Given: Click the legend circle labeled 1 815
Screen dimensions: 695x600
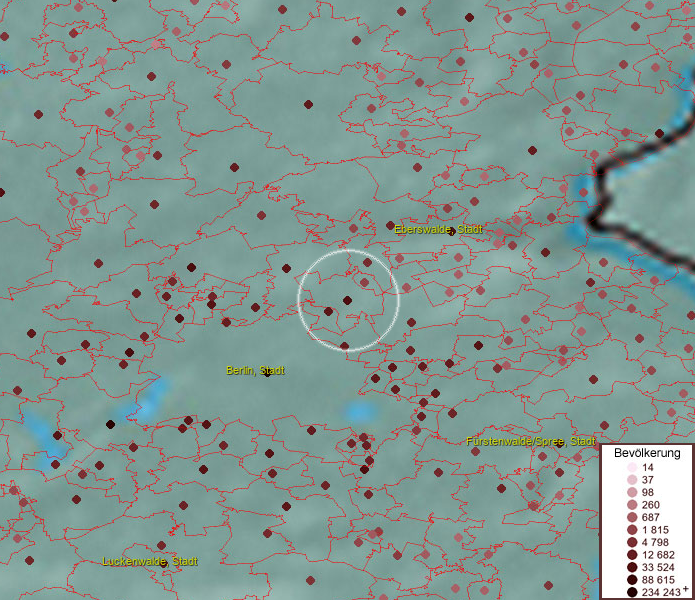Looking at the screenshot, I should pyautogui.click(x=632, y=530).
